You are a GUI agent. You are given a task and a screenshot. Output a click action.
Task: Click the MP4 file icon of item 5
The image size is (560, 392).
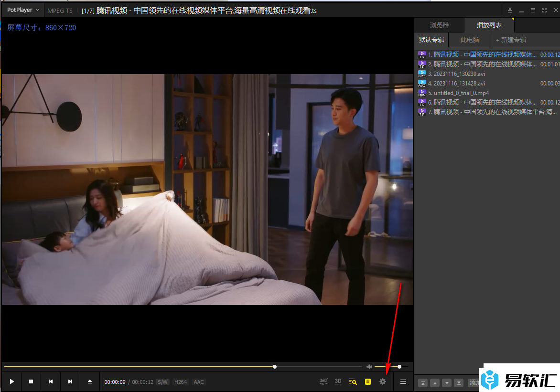[422, 93]
